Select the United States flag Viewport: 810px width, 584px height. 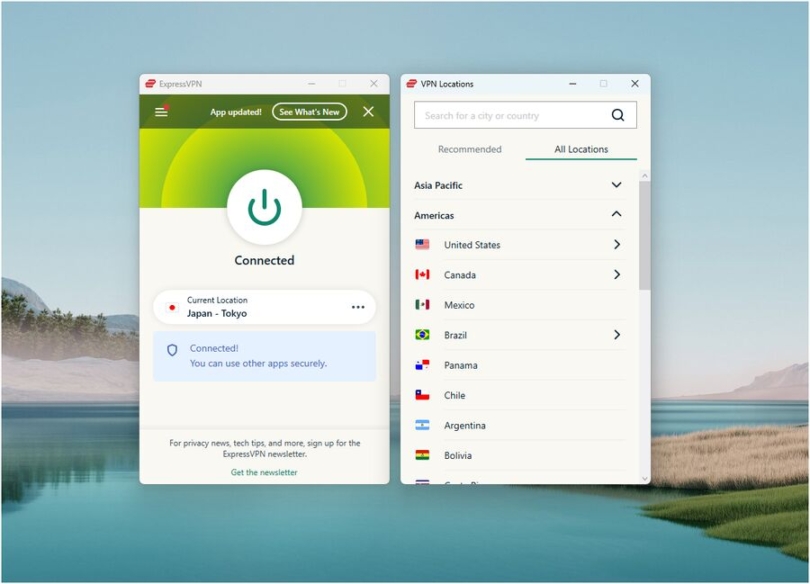click(x=423, y=244)
